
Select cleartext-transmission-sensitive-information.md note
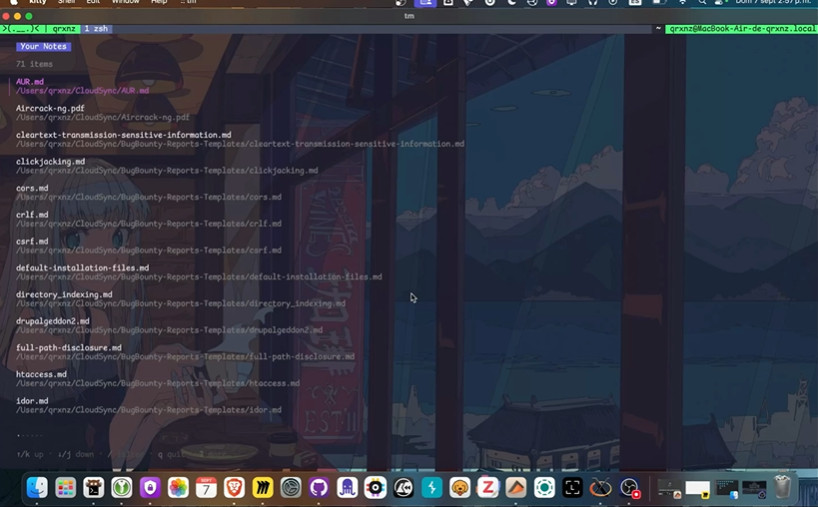(124, 135)
